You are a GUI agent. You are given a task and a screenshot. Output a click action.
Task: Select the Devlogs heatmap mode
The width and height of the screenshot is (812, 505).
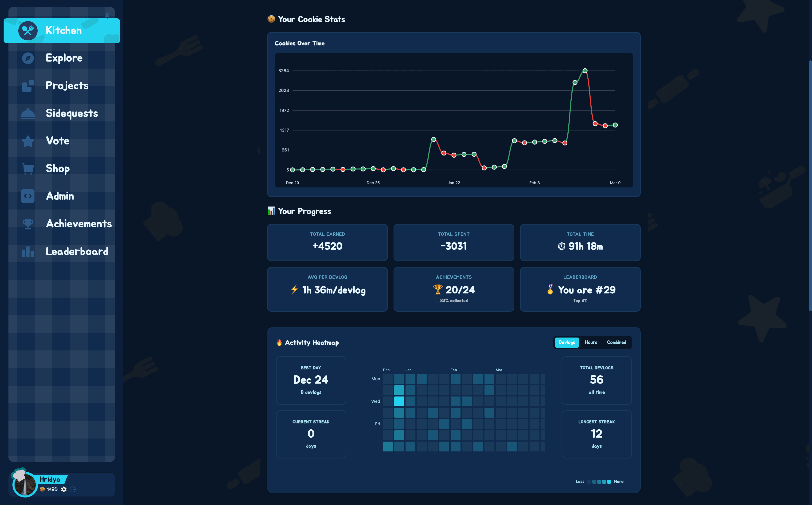point(566,342)
